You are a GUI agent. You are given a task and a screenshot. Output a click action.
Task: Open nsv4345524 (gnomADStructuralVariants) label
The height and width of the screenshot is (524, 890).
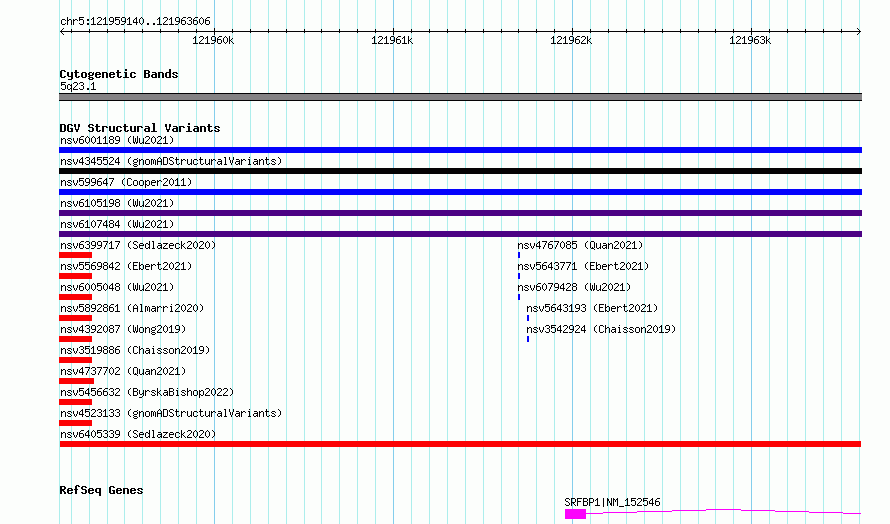171,161
